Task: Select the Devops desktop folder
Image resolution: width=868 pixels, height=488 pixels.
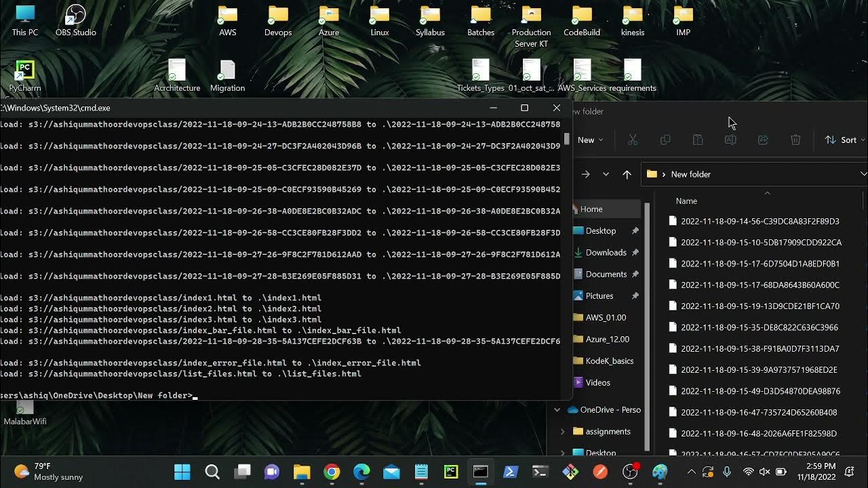Action: (278, 20)
